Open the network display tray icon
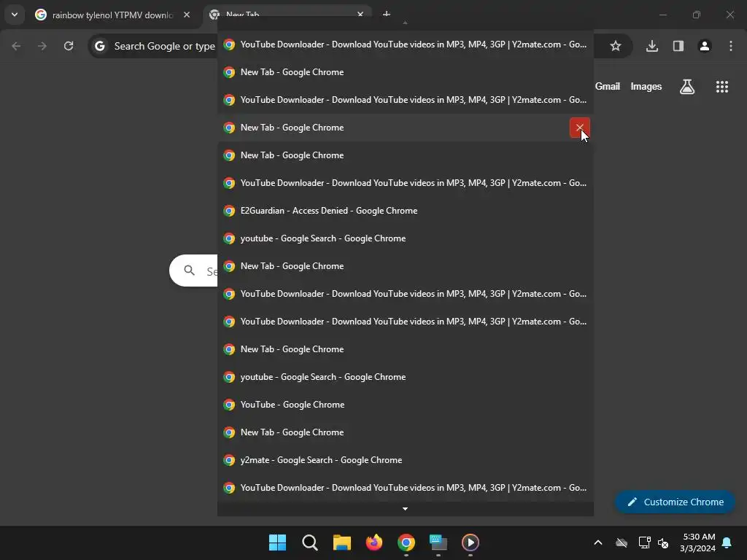747x560 pixels. pos(644,542)
